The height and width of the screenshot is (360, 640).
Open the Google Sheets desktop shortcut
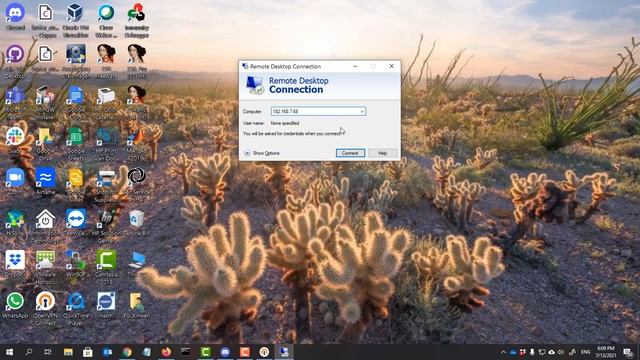tap(76, 144)
